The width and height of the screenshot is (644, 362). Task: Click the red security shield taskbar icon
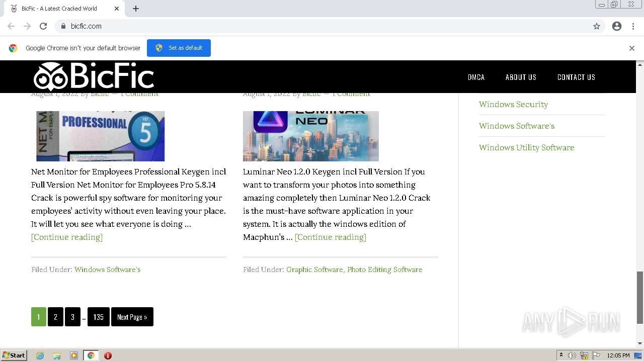pyautogui.click(x=108, y=355)
